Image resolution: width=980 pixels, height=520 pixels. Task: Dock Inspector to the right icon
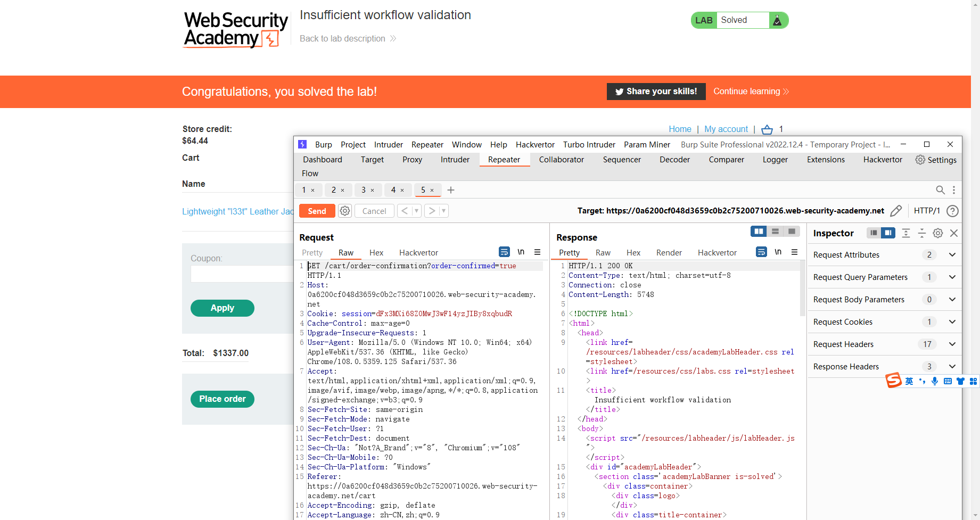pyautogui.click(x=888, y=233)
